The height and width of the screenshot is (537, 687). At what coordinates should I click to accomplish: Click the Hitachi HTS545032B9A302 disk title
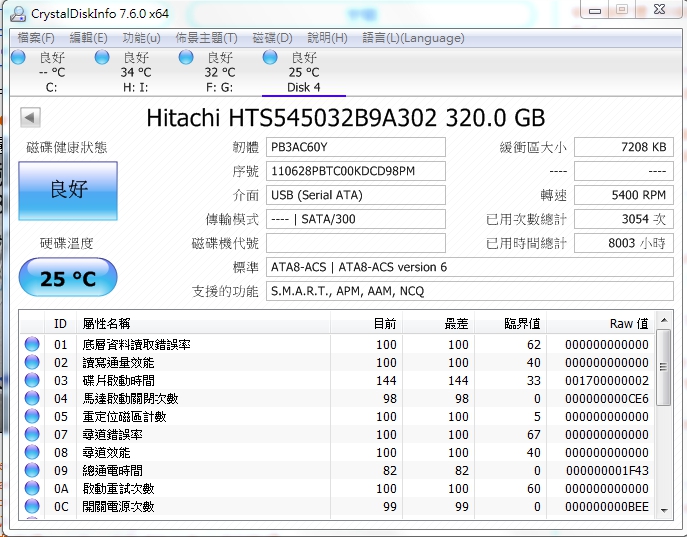click(346, 118)
